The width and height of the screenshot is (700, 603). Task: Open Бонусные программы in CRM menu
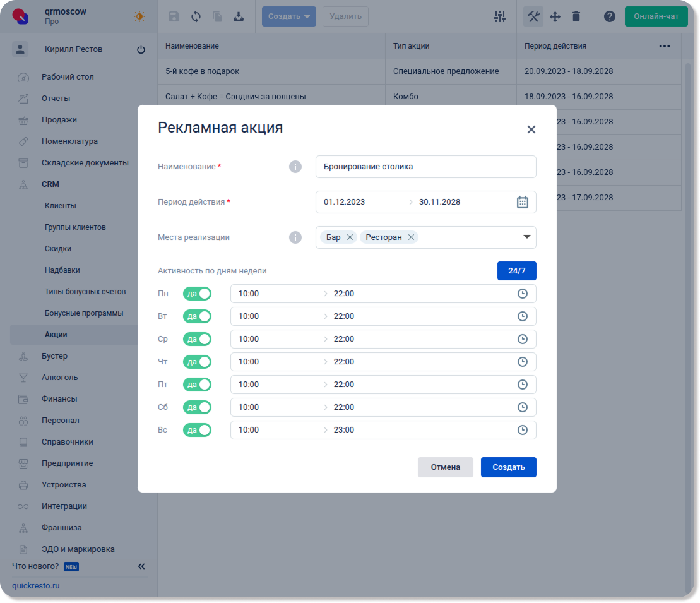(x=84, y=313)
